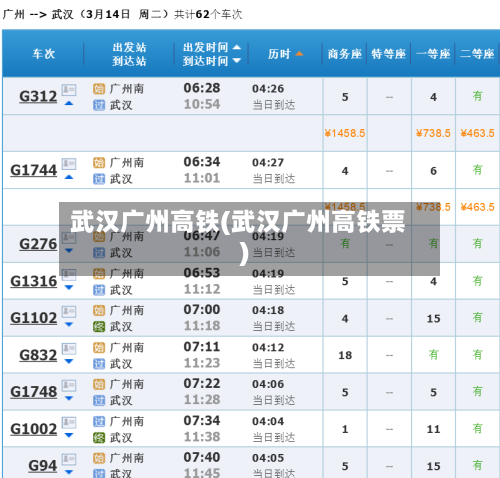Open the ID card icon beside G1744
Screen dimensions: 500x478
point(69,164)
